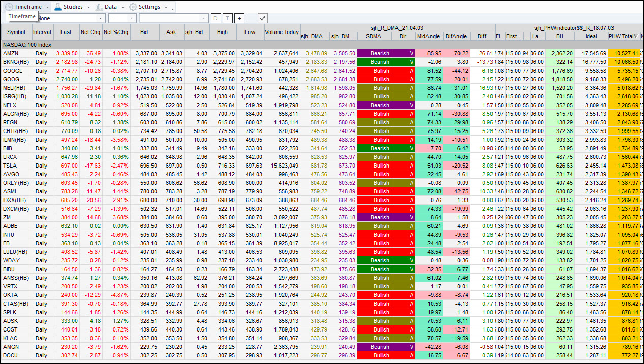Screen dimensions: 644x364
Task: Click the High column header
Action: (x=222, y=32)
